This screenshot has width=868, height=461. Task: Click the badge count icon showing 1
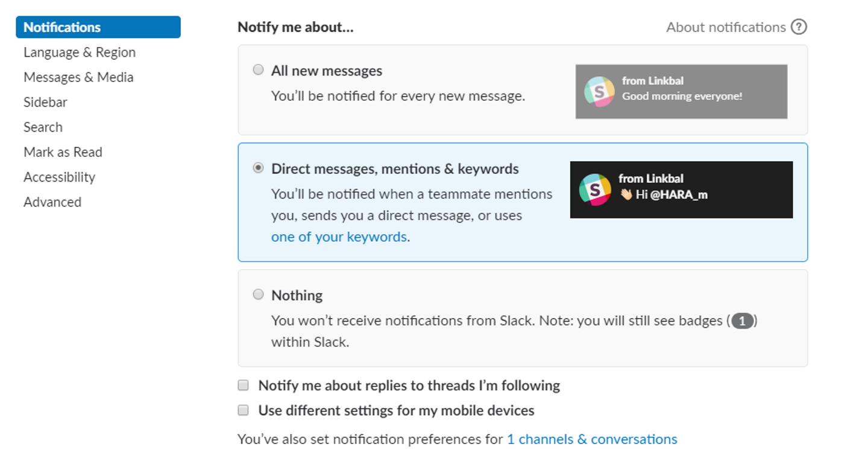743,321
